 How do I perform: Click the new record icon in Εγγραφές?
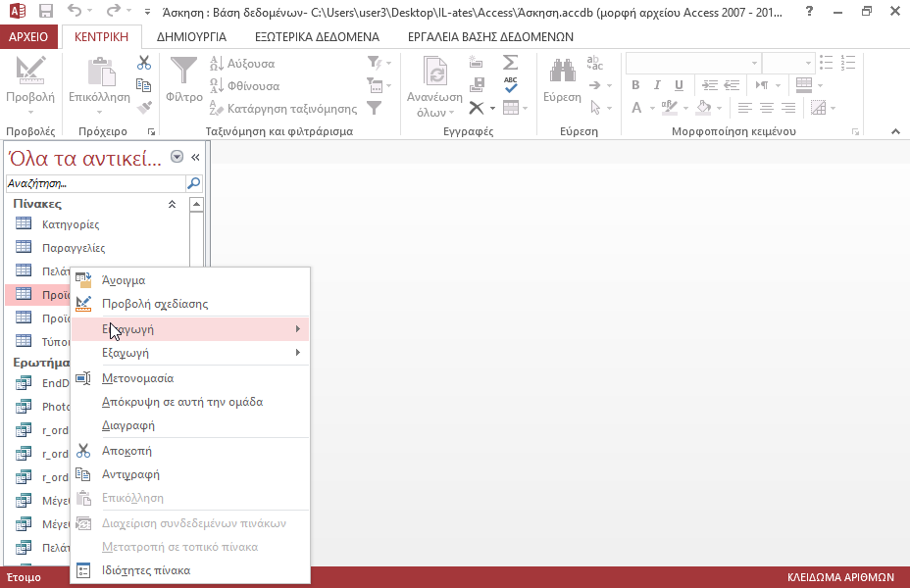tap(477, 62)
